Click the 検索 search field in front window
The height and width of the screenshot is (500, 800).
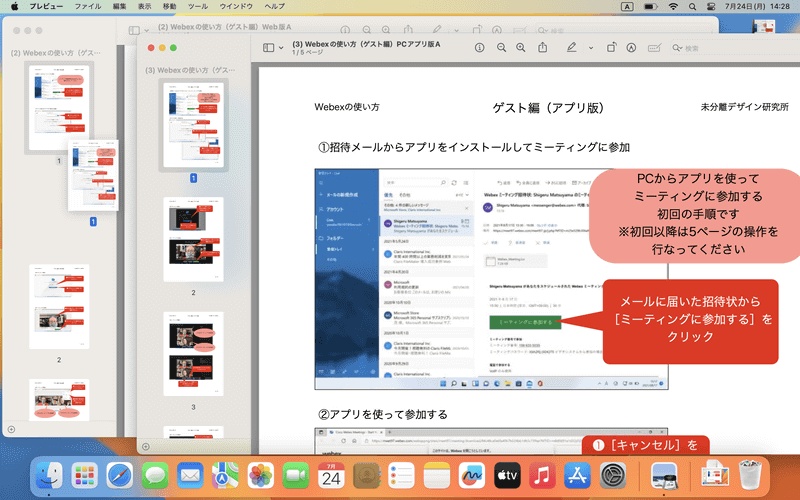click(x=735, y=48)
